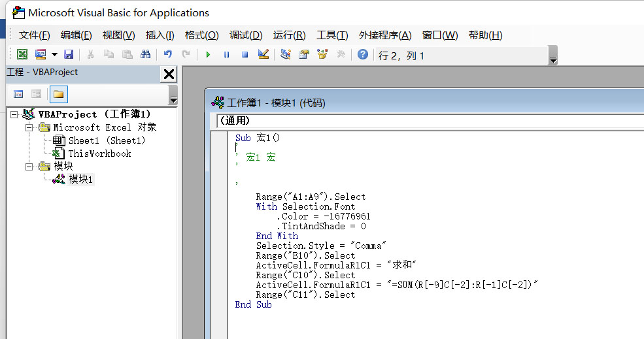Click the View Object icon in project panel
The height and width of the screenshot is (339, 644).
point(36,95)
